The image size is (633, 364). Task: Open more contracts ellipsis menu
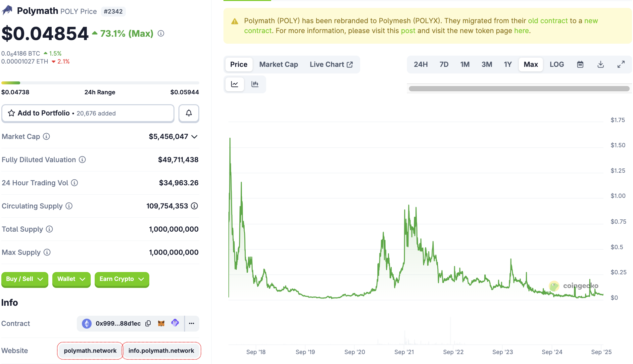click(x=192, y=323)
